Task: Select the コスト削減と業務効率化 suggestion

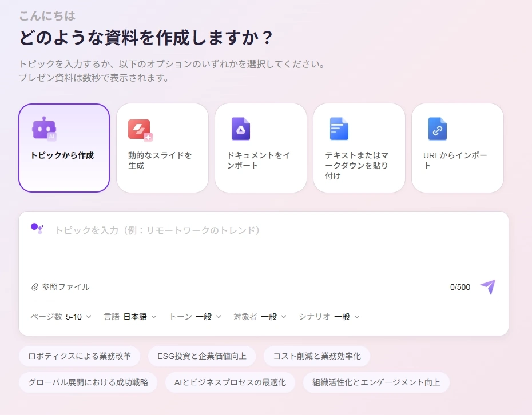Action: (x=316, y=356)
